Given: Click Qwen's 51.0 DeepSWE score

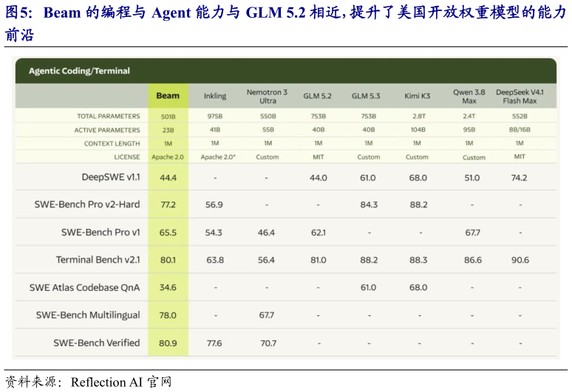Looking at the screenshot, I should 472,178.
